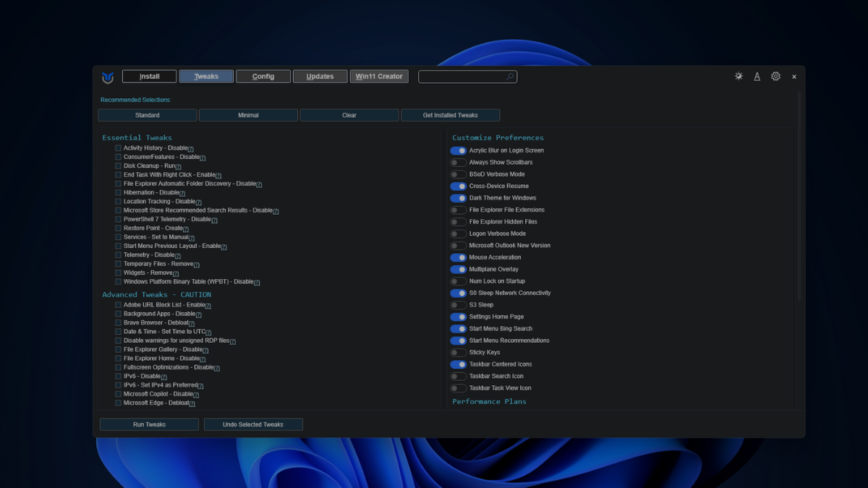Check Telemetry - Disable
The height and width of the screenshot is (488, 868).
[118, 254]
